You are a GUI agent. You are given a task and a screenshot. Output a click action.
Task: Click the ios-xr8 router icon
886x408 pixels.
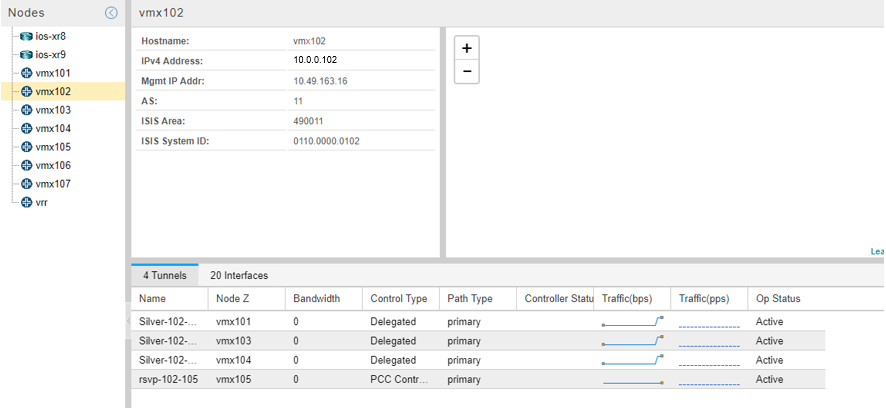click(26, 36)
